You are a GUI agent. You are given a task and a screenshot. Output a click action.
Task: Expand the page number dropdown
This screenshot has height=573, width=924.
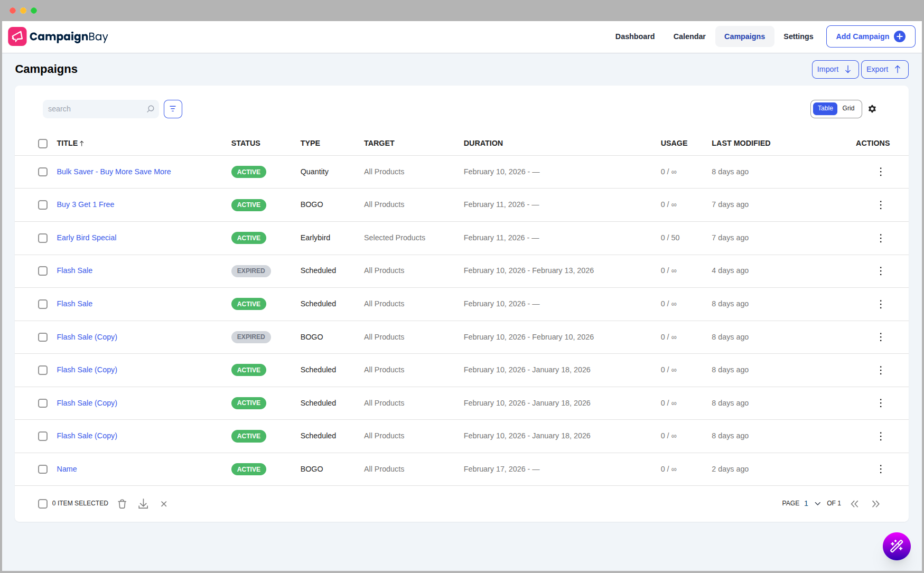817,504
